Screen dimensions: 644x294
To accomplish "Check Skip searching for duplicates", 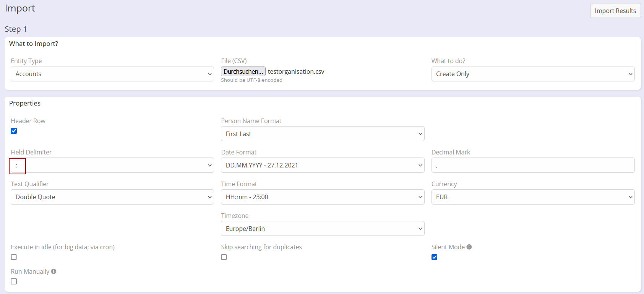I will click(224, 257).
